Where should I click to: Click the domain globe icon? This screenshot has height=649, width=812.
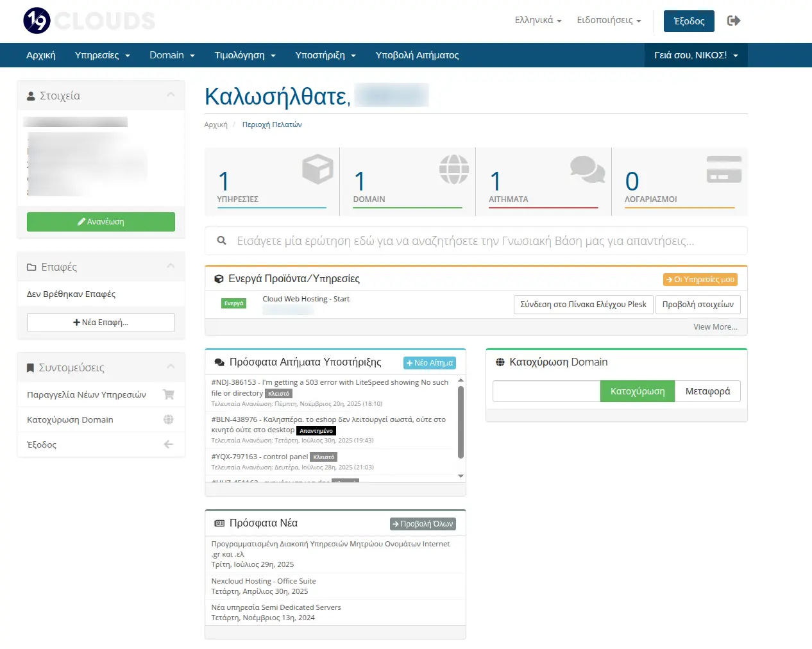click(453, 170)
